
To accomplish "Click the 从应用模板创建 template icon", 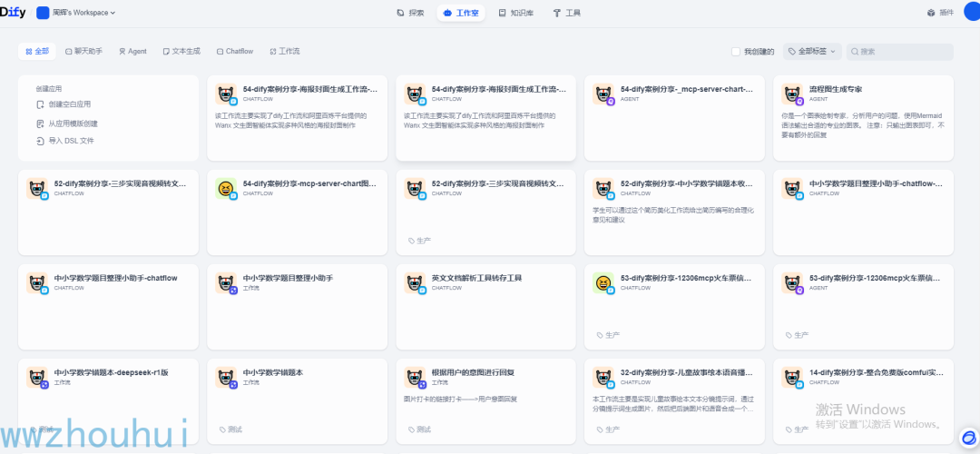I will 41,123.
